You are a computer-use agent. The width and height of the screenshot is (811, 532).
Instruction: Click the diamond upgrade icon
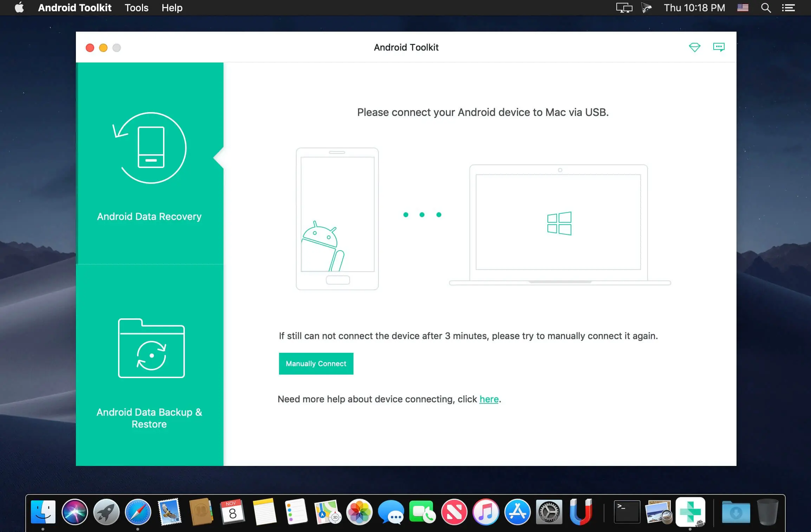[695, 47]
